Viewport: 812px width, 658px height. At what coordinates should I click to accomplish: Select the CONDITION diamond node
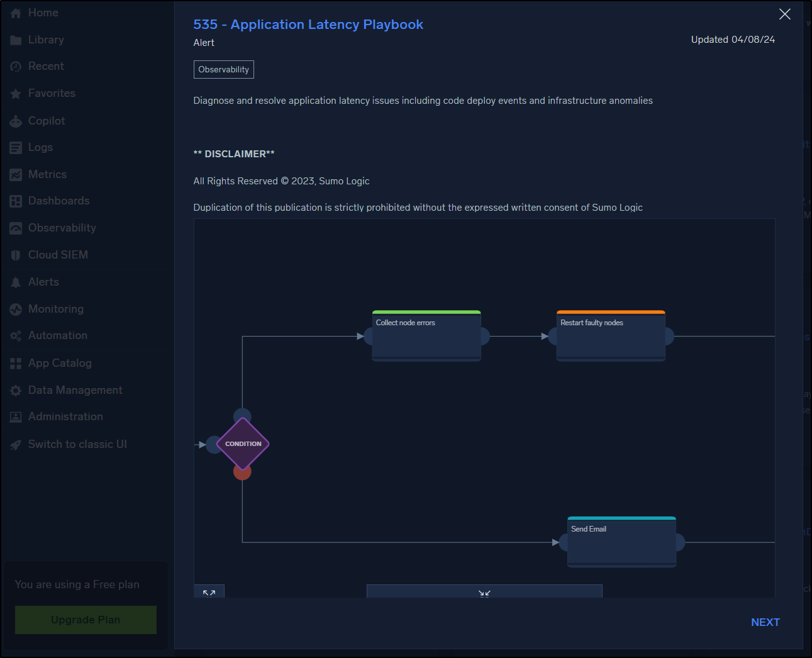[243, 444]
